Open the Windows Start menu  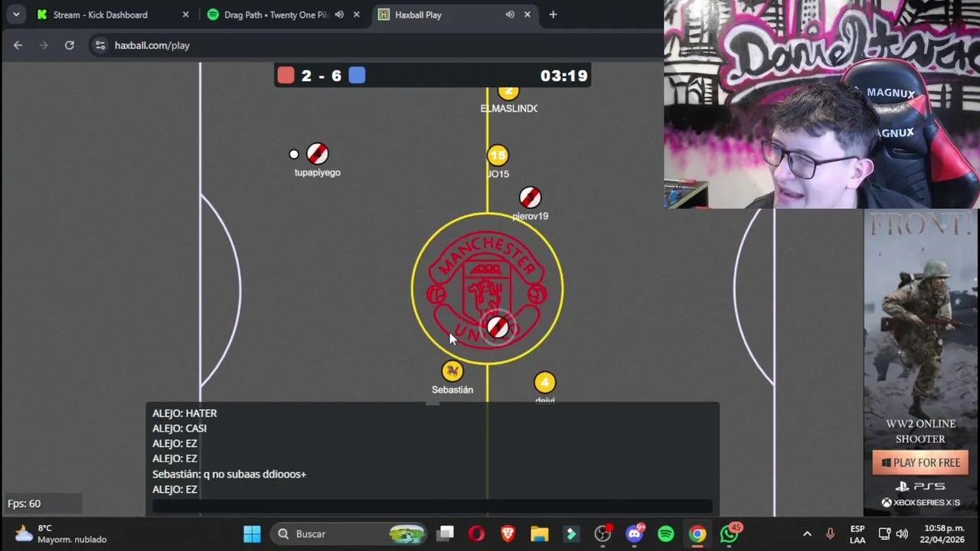coord(252,533)
